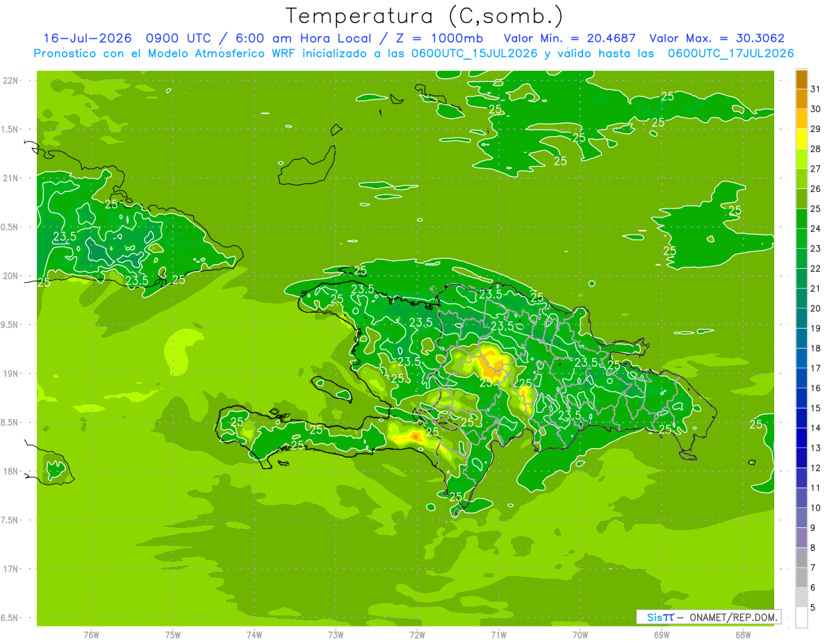Click the "21N" latitude axis label

[12, 178]
